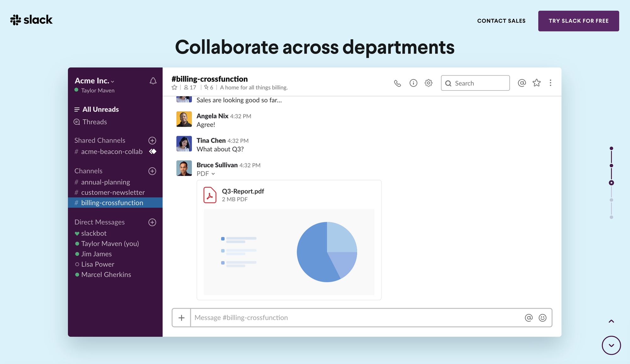Image resolution: width=630 pixels, height=364 pixels.
Task: Open All Unreads in sidebar
Action: pos(100,109)
